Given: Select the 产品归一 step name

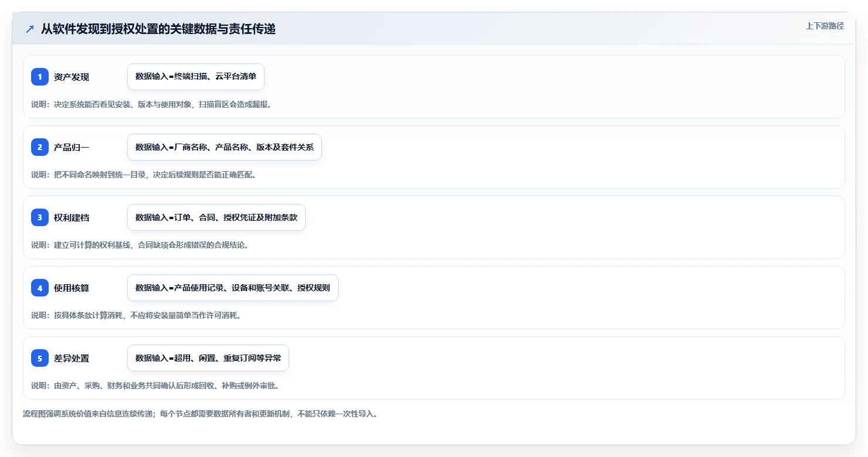Looking at the screenshot, I should pyautogui.click(x=72, y=147).
